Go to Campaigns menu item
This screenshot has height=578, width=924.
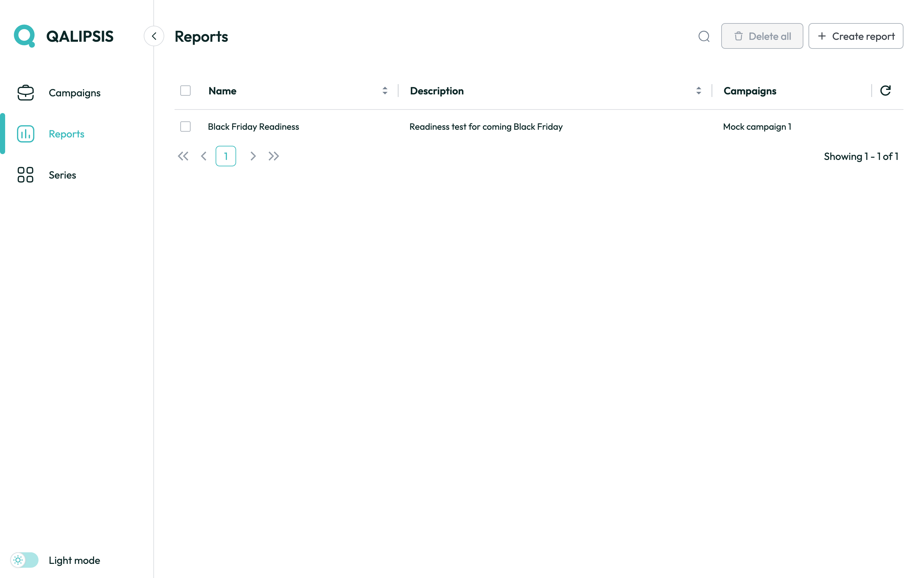[74, 93]
